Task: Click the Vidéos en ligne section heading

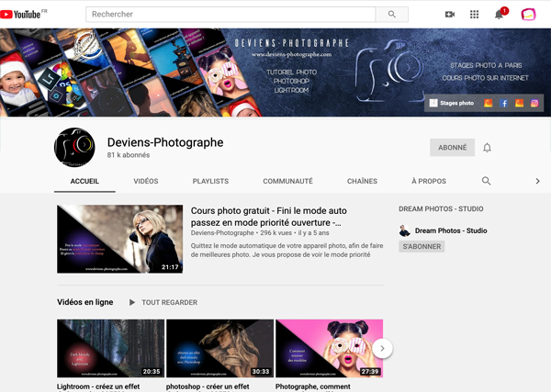Action: 85,302
